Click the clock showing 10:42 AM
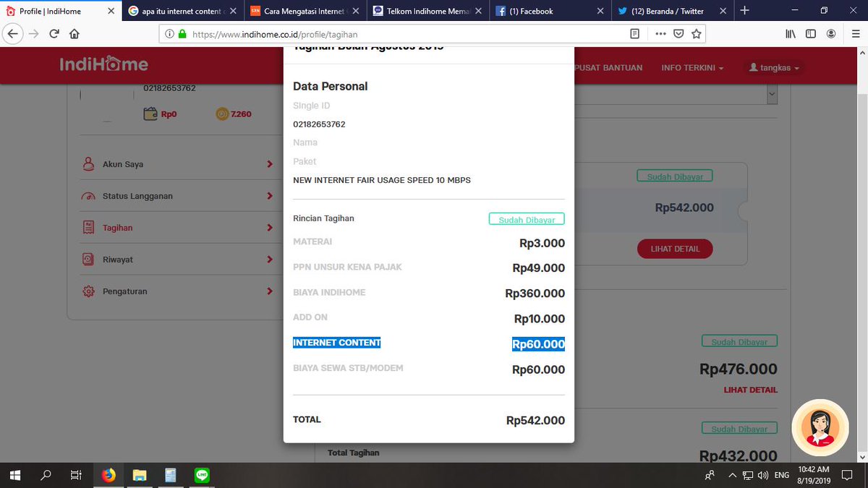This screenshot has height=488, width=868. click(x=814, y=475)
